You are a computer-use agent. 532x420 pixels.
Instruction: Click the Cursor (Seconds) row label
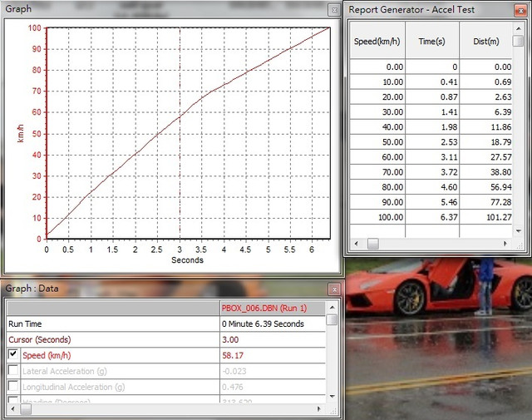click(40, 339)
